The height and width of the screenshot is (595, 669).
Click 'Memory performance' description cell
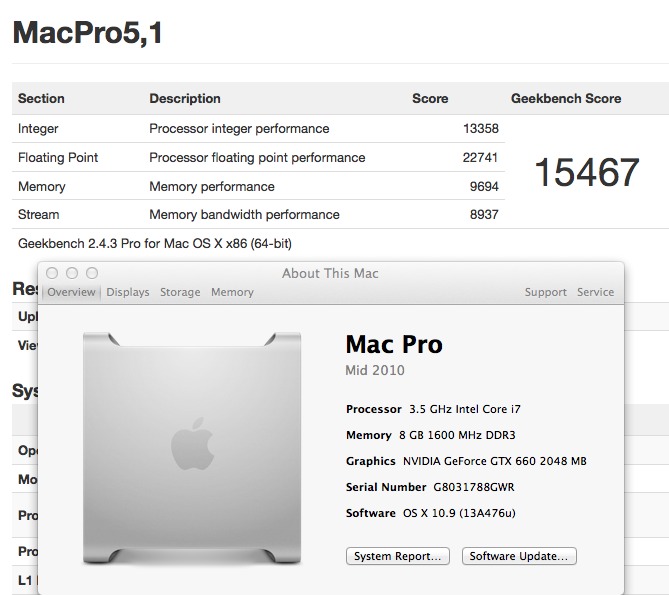(x=212, y=186)
